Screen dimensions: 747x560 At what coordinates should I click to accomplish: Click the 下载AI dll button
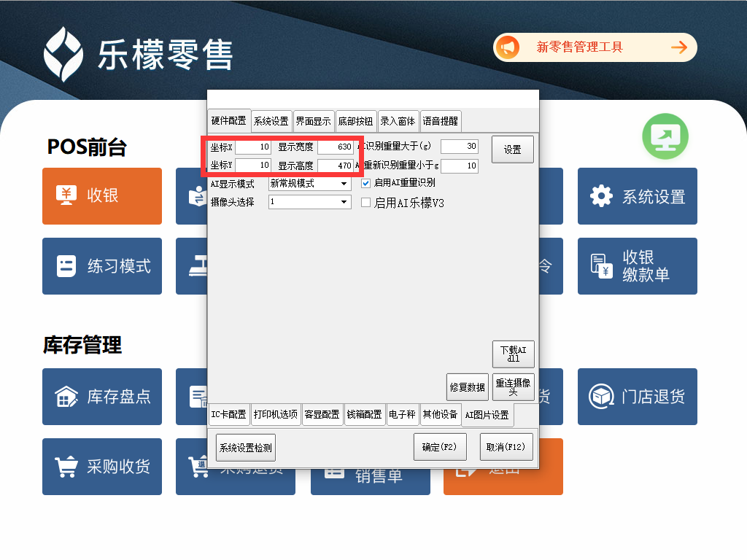click(x=513, y=354)
